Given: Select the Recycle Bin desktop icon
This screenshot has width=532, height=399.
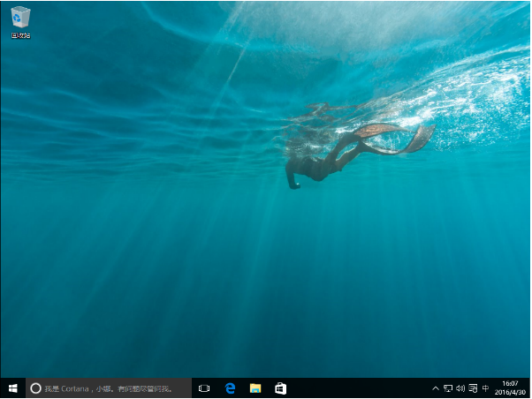Looking at the screenshot, I should [x=20, y=17].
